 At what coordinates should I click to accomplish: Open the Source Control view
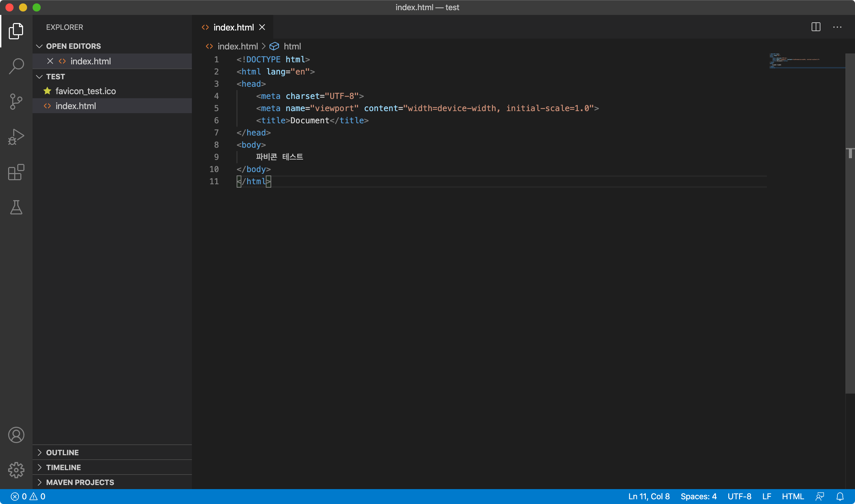tap(16, 102)
